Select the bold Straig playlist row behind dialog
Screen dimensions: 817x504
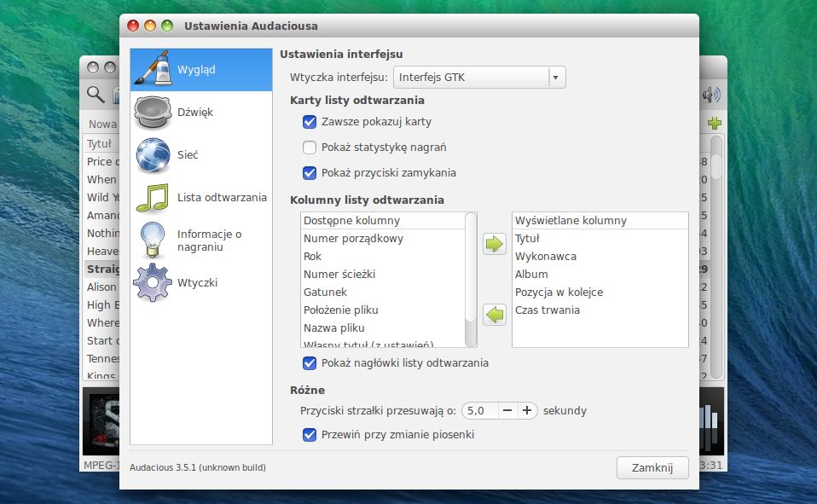click(101, 269)
